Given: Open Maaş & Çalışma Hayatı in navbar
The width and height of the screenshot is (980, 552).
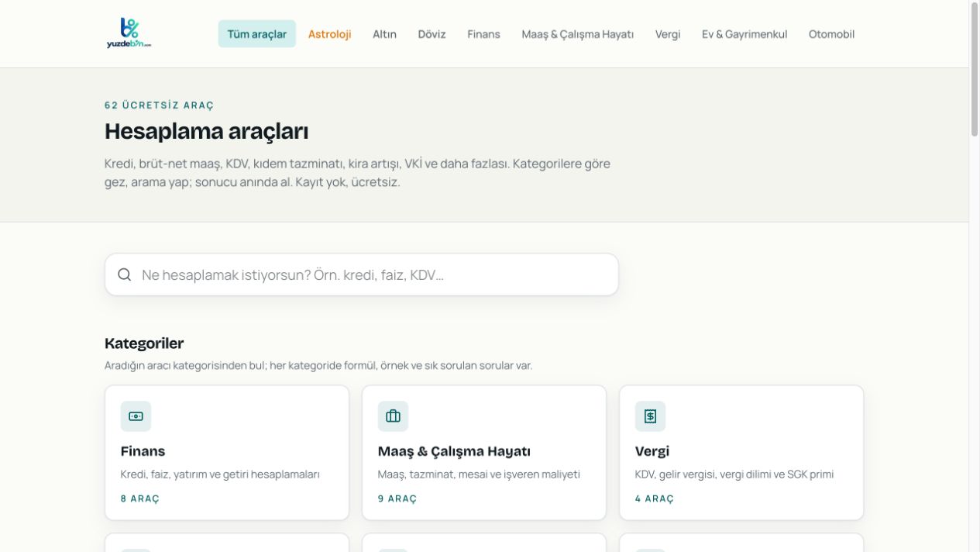Looking at the screenshot, I should 577,34.
